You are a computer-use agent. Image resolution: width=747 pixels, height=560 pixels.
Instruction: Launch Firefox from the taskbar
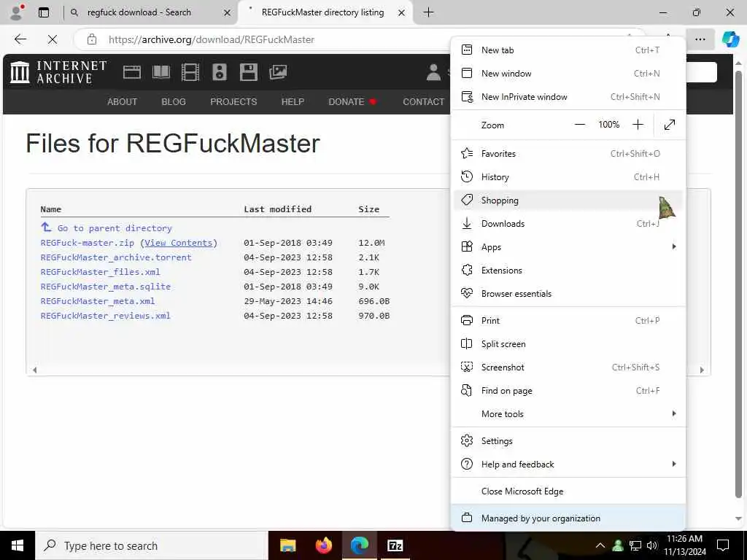323,545
